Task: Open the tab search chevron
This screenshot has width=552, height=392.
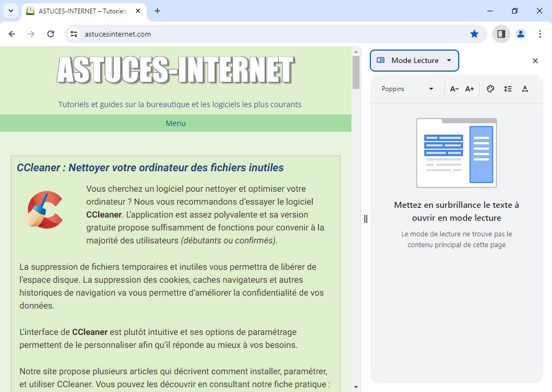Action: pyautogui.click(x=10, y=11)
